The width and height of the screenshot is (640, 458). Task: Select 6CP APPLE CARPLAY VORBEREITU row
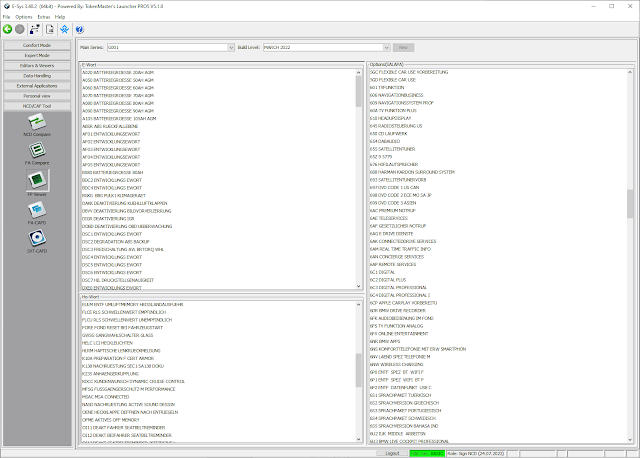coord(498,303)
